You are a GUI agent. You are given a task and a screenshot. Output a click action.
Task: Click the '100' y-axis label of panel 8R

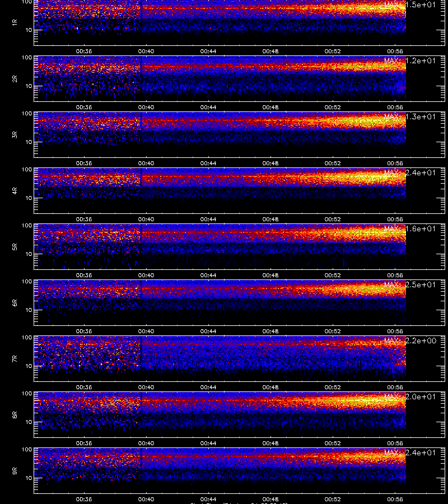[27, 394]
